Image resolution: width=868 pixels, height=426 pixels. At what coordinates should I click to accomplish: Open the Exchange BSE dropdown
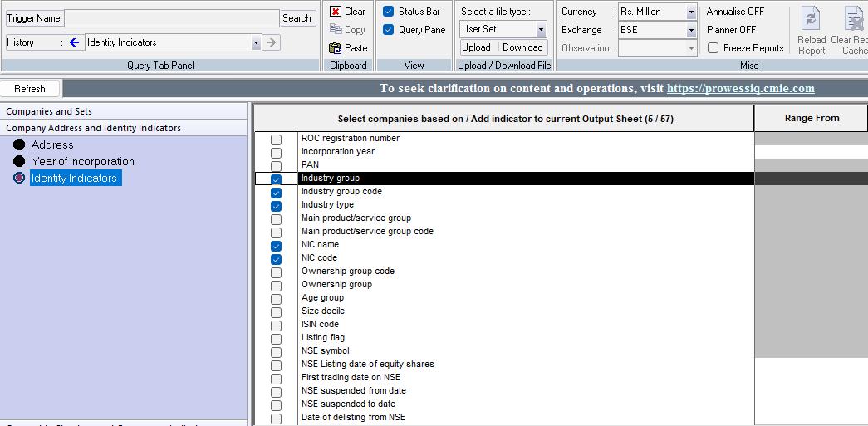(691, 31)
